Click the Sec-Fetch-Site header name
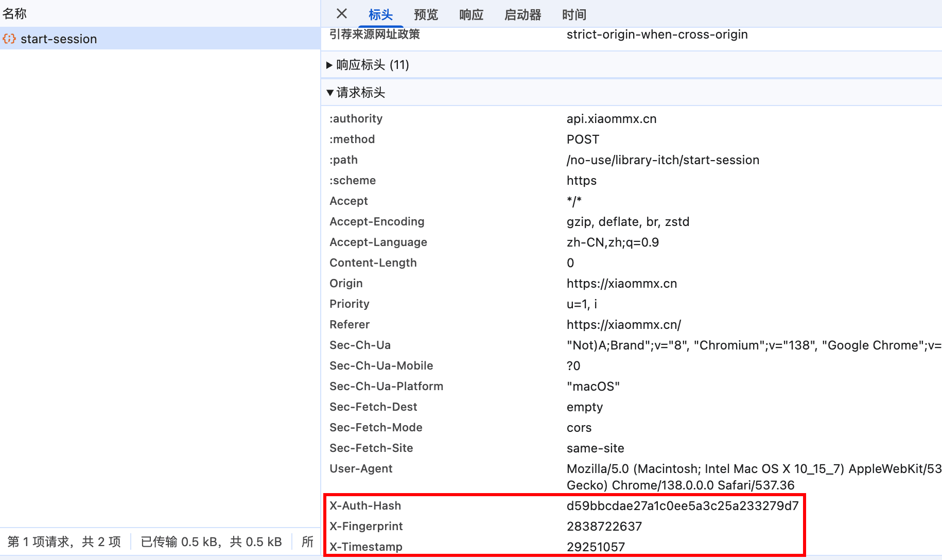The image size is (942, 560). [x=371, y=448]
